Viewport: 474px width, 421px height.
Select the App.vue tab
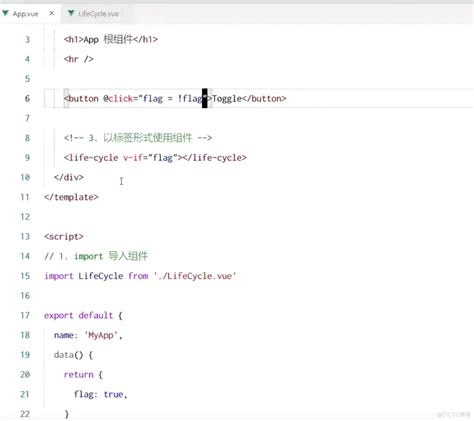click(x=25, y=14)
